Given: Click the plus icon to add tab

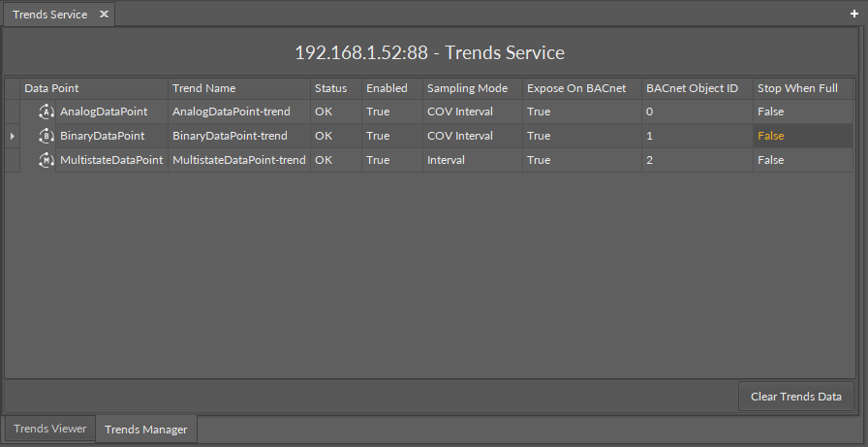Looking at the screenshot, I should pos(853,15).
